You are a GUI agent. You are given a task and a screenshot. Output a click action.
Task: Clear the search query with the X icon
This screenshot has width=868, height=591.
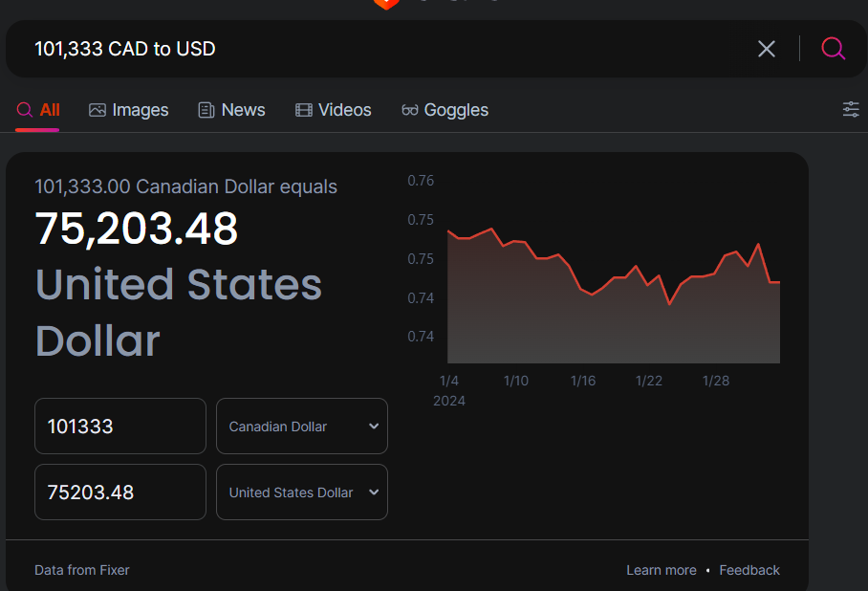coord(766,49)
